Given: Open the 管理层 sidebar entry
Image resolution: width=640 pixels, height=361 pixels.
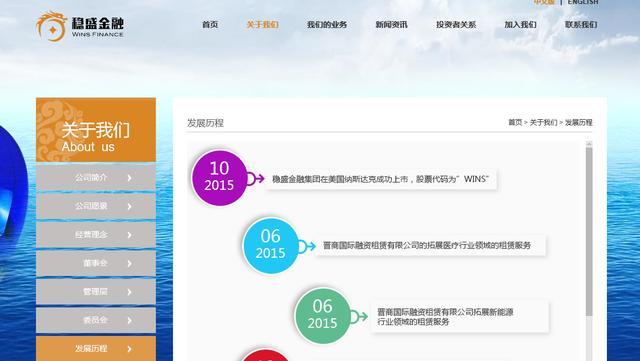Looking at the screenshot, I should tap(96, 292).
